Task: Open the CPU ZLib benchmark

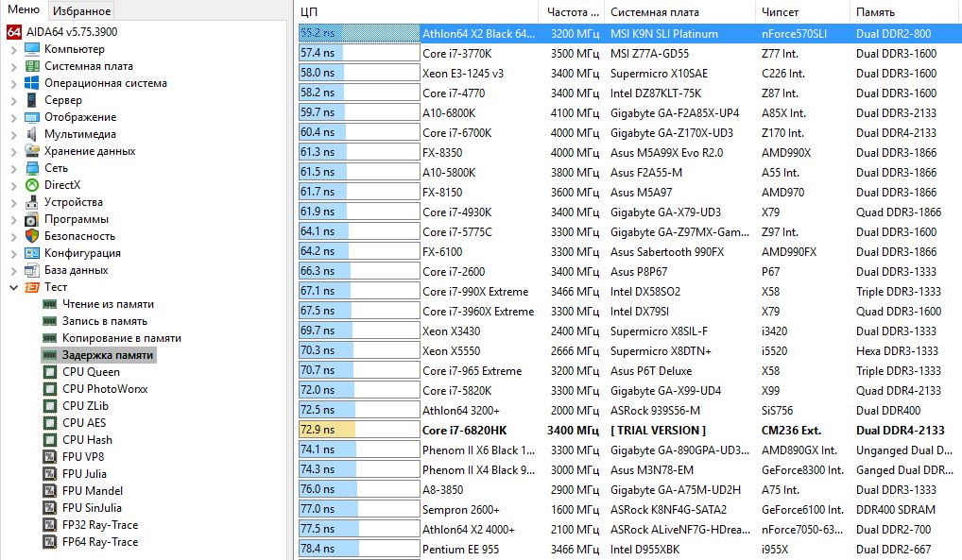Action: click(x=85, y=406)
